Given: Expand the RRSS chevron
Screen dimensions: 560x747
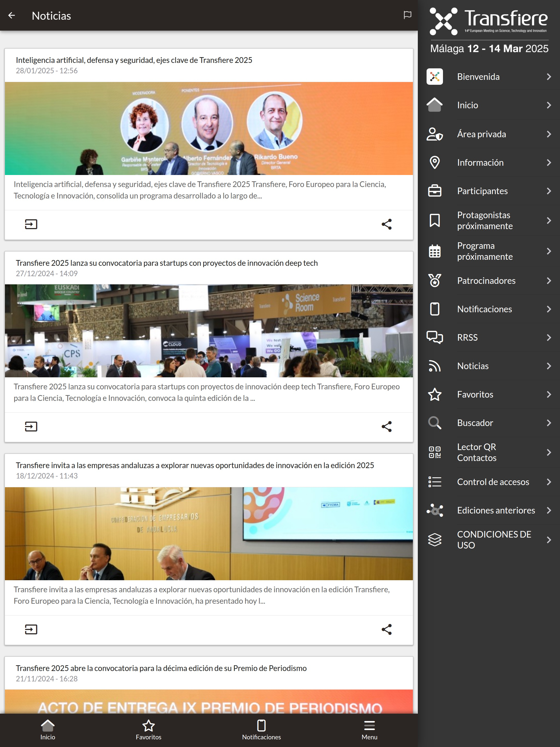Looking at the screenshot, I should coord(549,337).
